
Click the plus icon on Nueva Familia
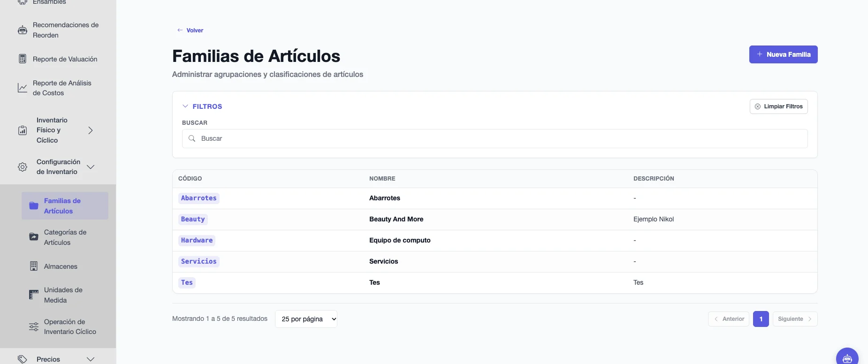[760, 54]
